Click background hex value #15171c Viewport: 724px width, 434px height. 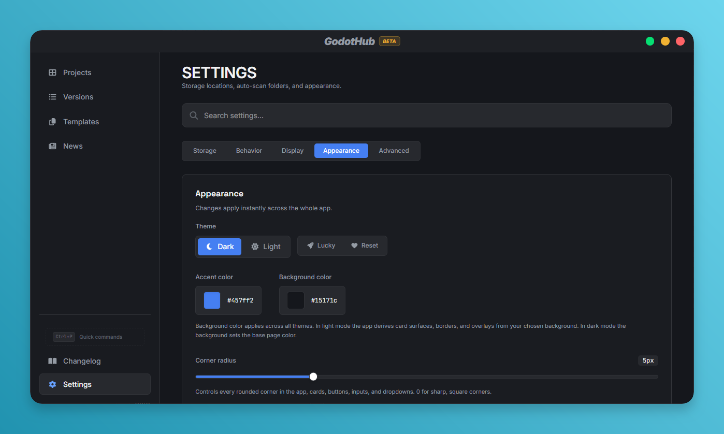click(324, 301)
